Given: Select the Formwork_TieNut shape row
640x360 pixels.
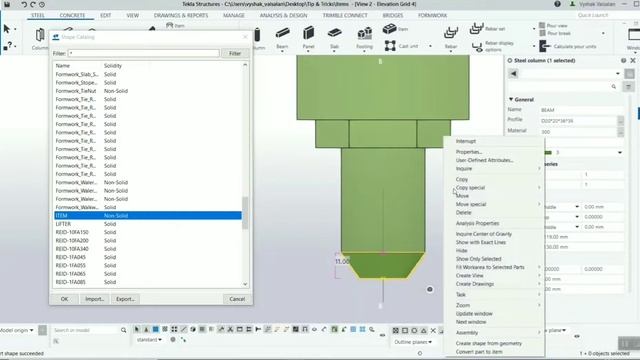Looking at the screenshot, I should click(x=148, y=91).
